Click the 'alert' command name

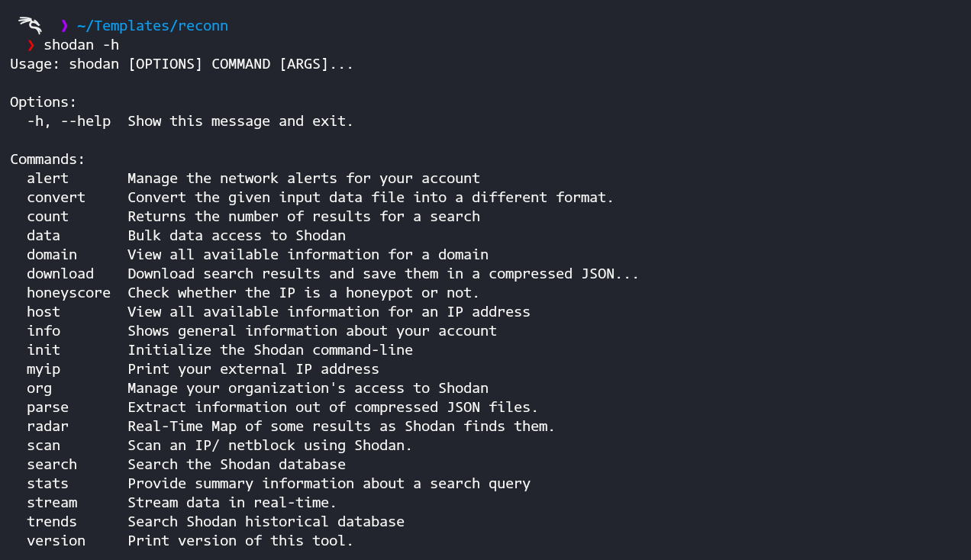47,179
